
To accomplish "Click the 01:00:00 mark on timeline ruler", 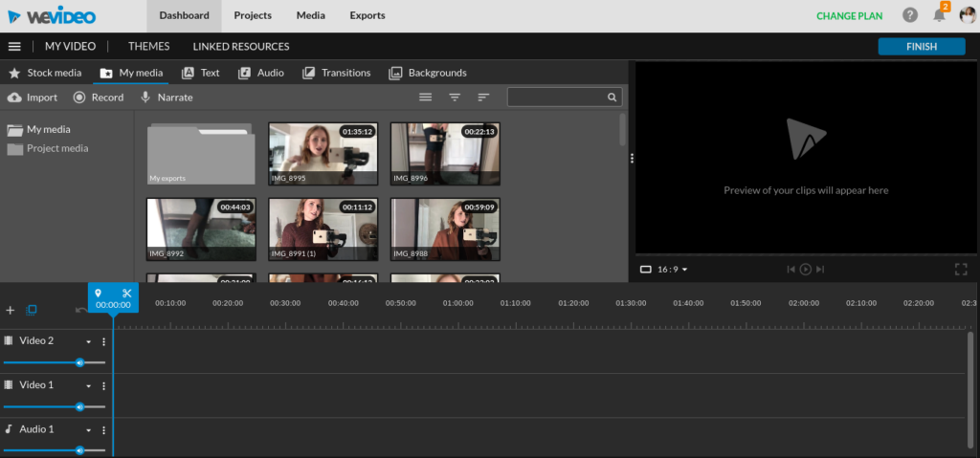I will (458, 303).
